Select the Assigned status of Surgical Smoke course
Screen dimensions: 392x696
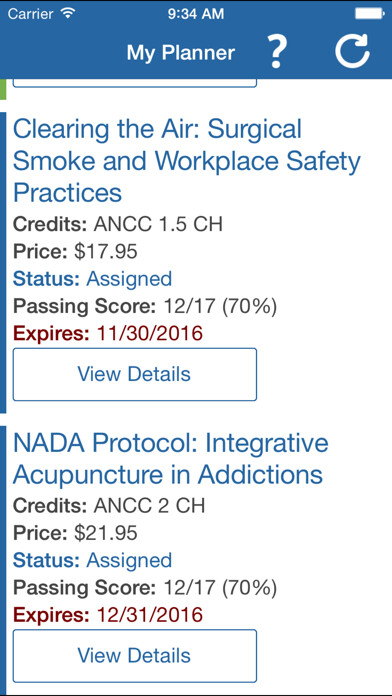point(129,279)
